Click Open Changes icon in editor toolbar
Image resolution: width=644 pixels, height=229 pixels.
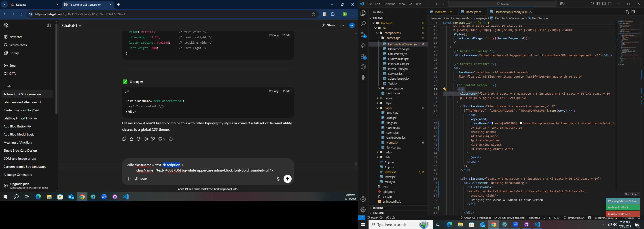(627, 12)
